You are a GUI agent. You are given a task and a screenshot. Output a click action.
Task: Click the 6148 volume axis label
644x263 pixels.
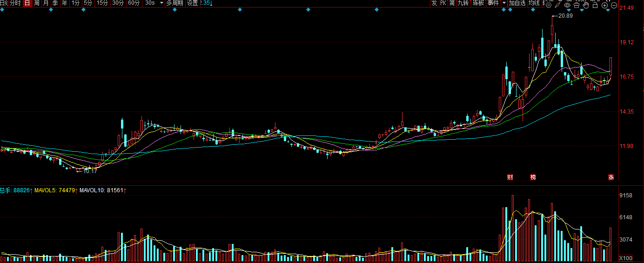click(x=626, y=217)
